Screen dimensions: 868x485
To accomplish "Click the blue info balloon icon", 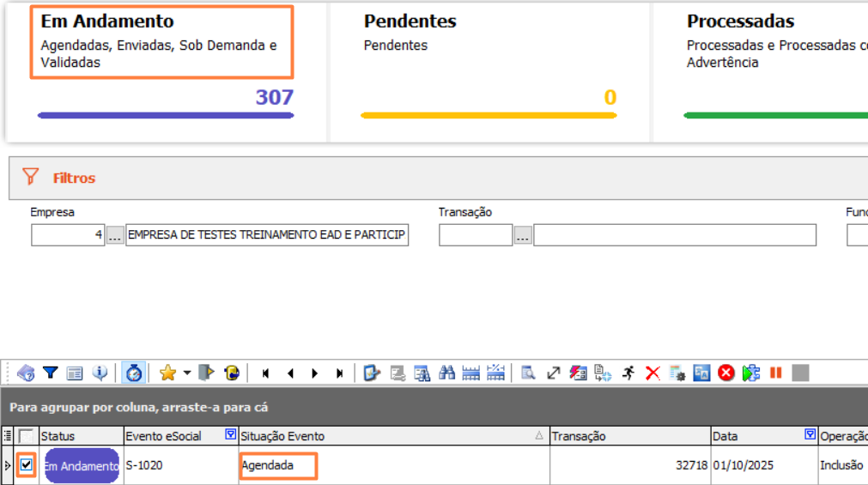I will coord(100,373).
